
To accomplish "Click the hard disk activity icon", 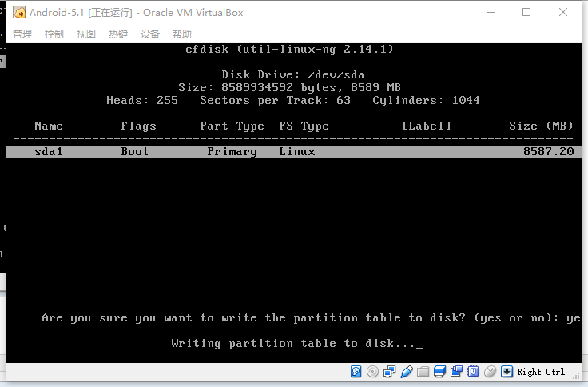I will coord(357,372).
